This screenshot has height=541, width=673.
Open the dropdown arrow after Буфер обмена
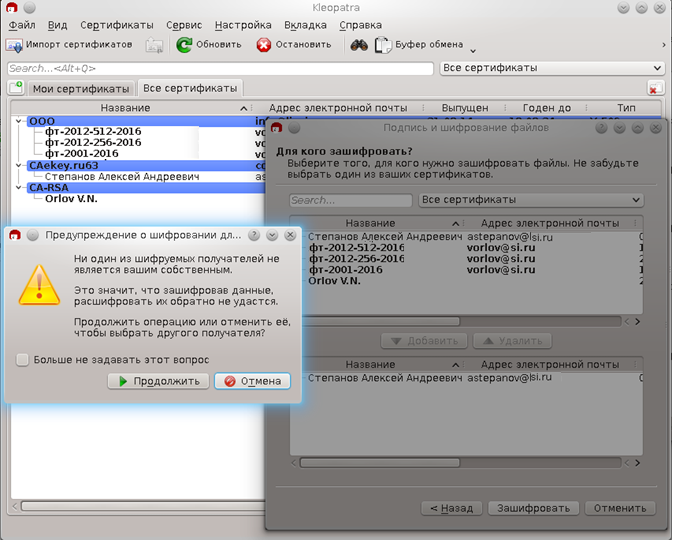coord(473,51)
